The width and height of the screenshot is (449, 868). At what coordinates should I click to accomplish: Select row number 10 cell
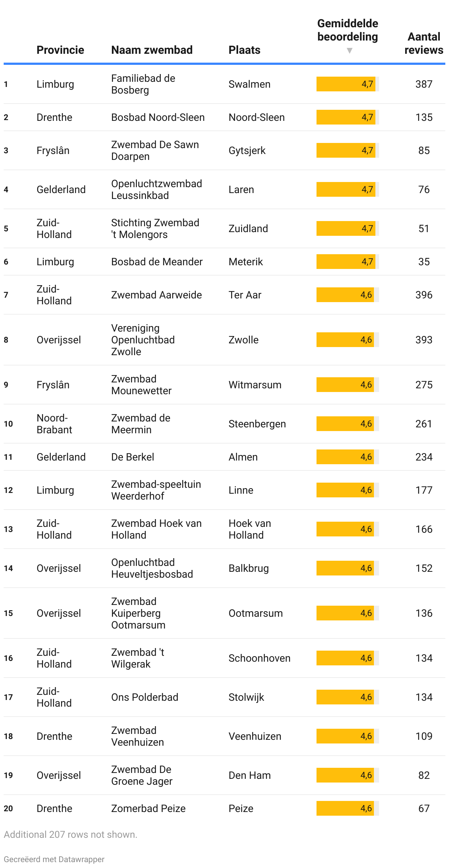coord(8,424)
